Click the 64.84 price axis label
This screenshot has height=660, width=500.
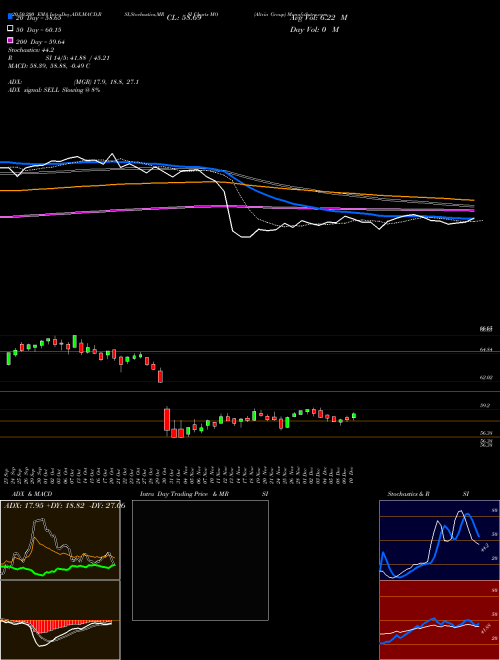(x=486, y=350)
